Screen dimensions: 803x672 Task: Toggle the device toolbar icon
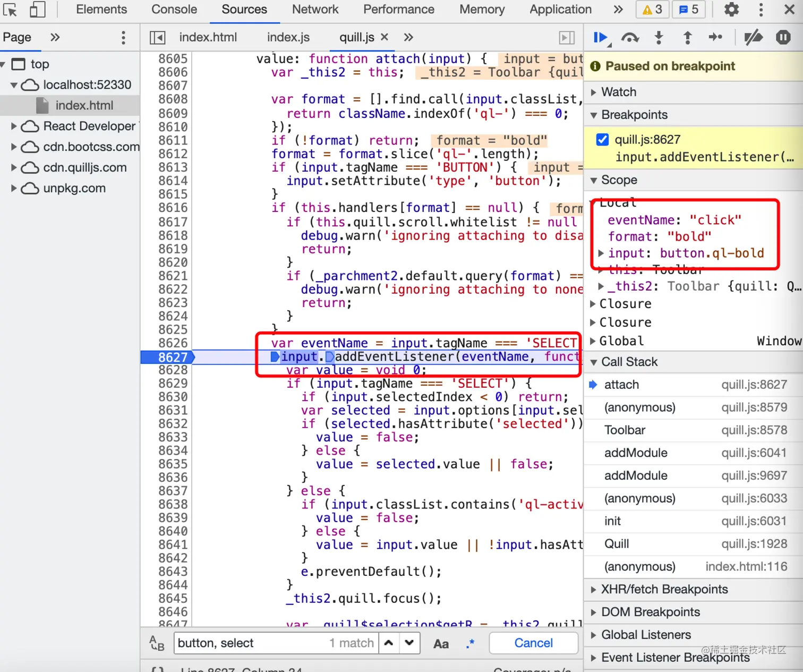pyautogui.click(x=37, y=10)
